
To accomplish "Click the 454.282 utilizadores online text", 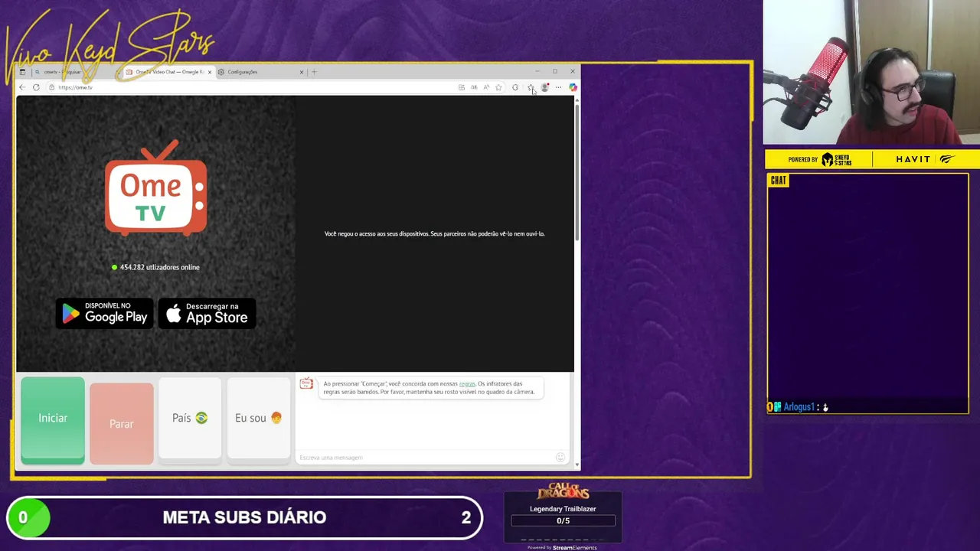I will [x=159, y=267].
